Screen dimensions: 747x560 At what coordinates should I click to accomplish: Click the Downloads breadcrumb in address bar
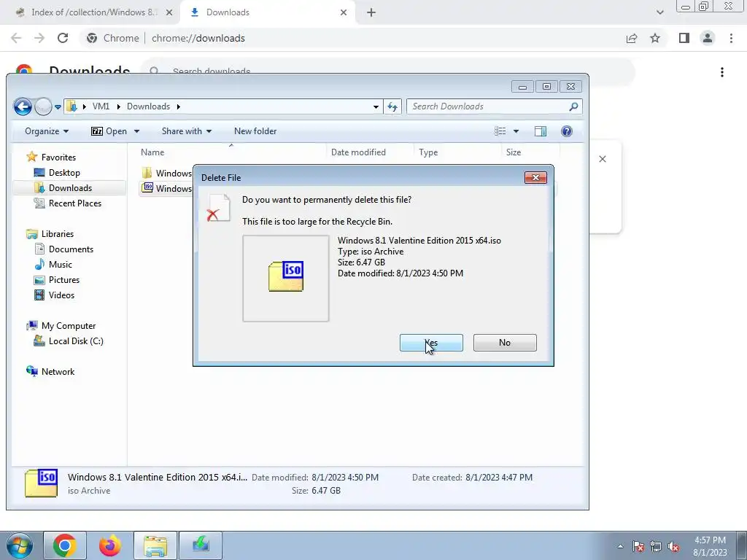148,106
